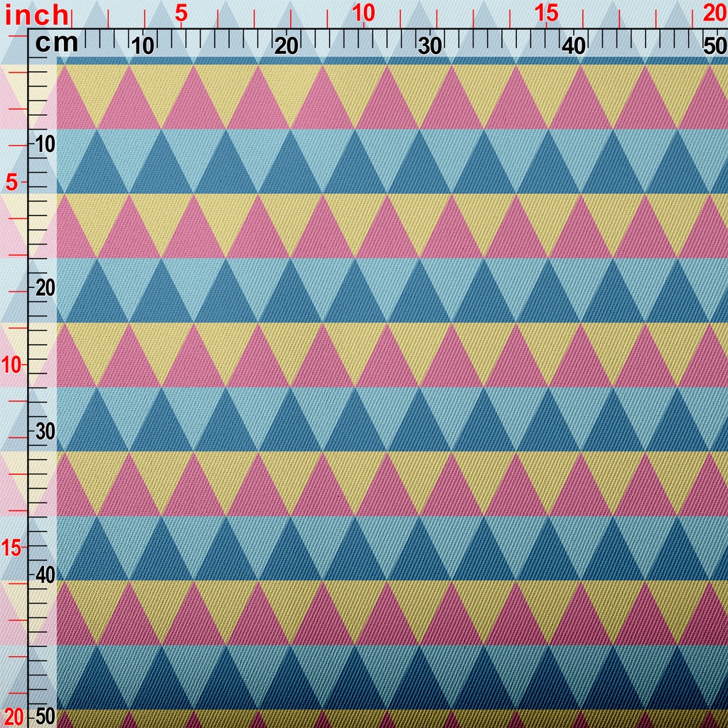The height and width of the screenshot is (728, 728).
Task: Click the 40 cm mark on vertical ruler
Action: (45, 574)
